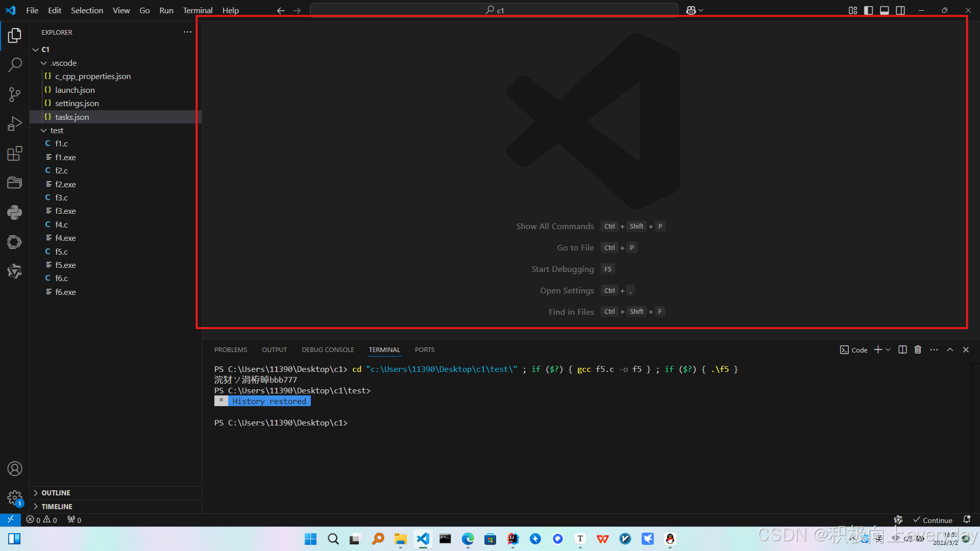This screenshot has width=980, height=551.
Task: Toggle the bottom panel layout button
Action: [885, 10]
